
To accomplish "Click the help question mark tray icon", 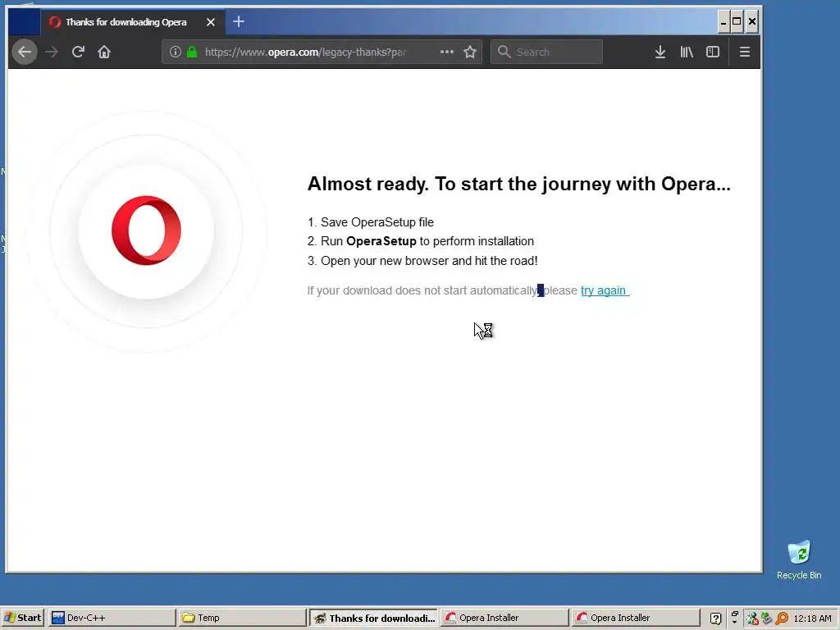I will 715,619.
